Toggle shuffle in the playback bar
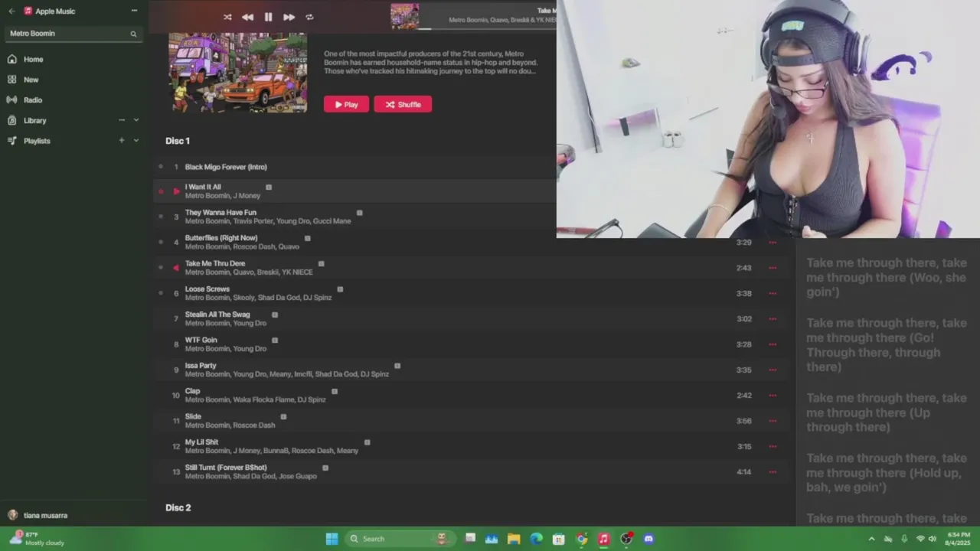Image resolution: width=980 pixels, height=551 pixels. (x=227, y=17)
